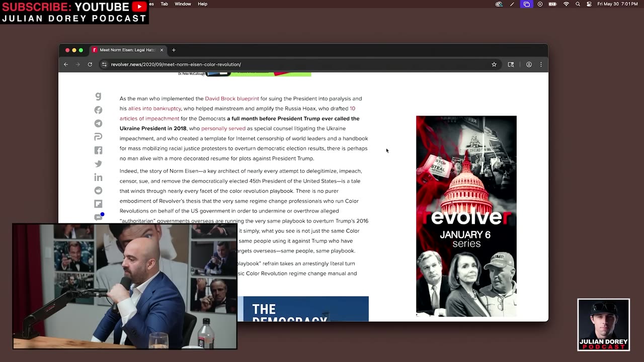The image size is (644, 362).
Task: Close the Meet Norm Eisen tab
Action: (x=162, y=50)
